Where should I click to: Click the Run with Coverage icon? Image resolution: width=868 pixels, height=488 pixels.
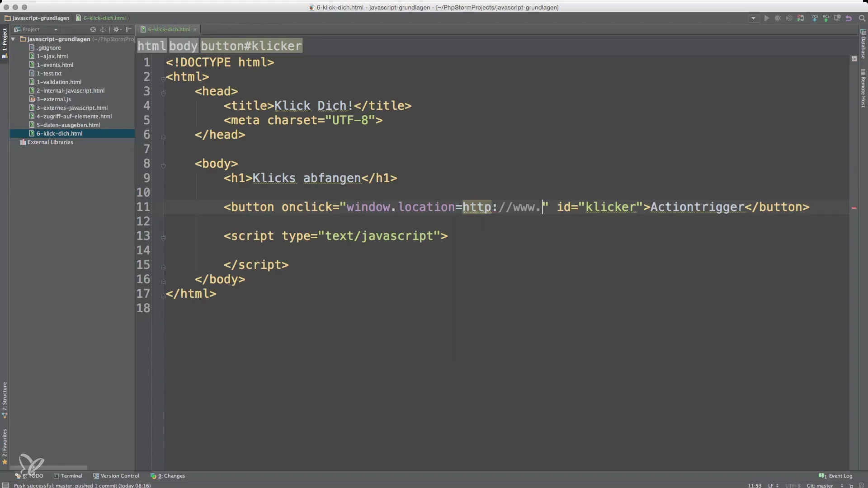point(789,19)
